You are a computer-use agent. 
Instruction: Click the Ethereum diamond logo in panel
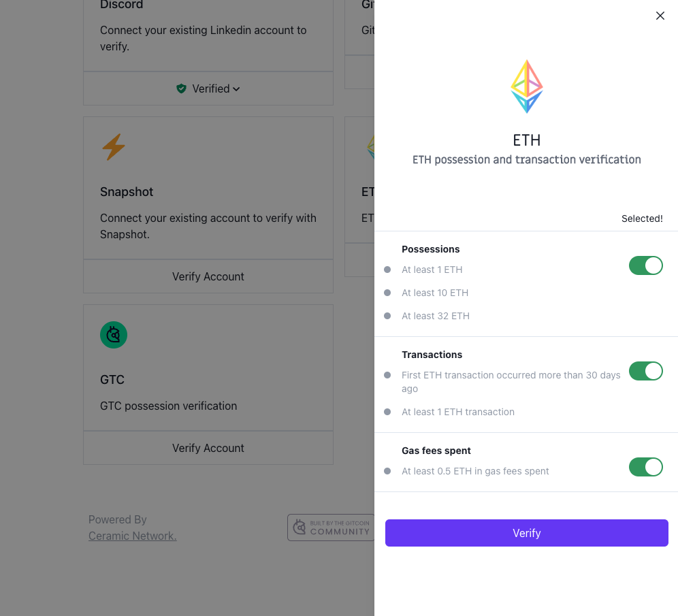click(x=527, y=86)
